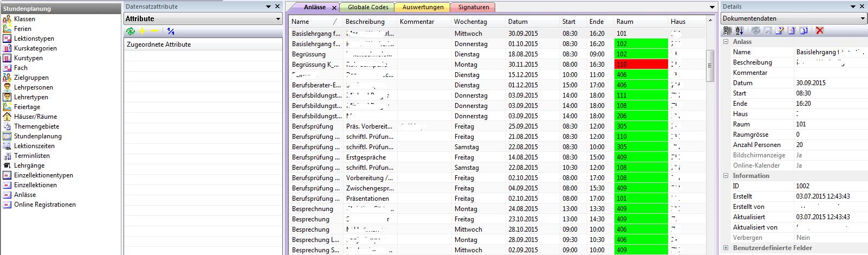Click the blue 1/1 icon in attribute toolbar
The width and height of the screenshot is (868, 255).
171,31
